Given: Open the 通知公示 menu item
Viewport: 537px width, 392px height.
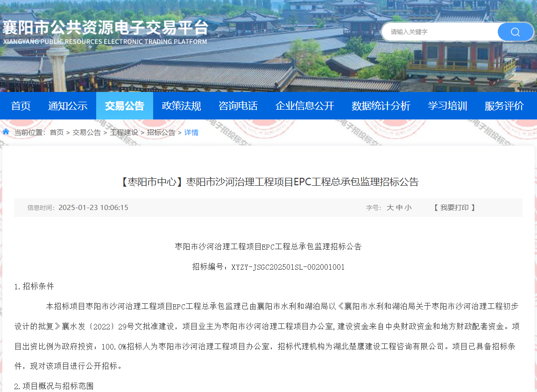Looking at the screenshot, I should pos(68,106).
